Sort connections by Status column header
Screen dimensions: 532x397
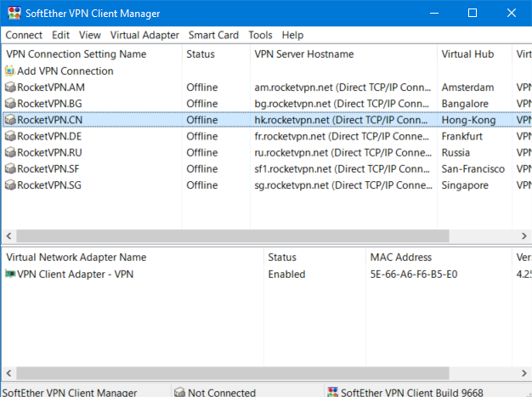[x=216, y=54]
